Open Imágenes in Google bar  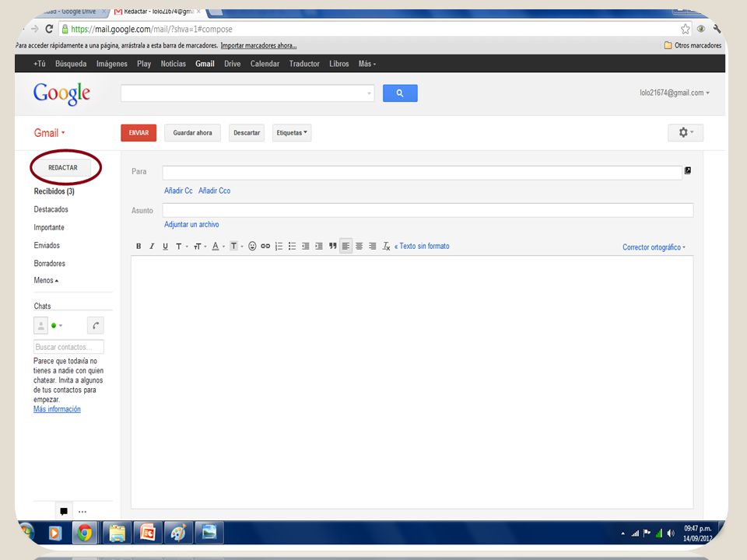(112, 64)
